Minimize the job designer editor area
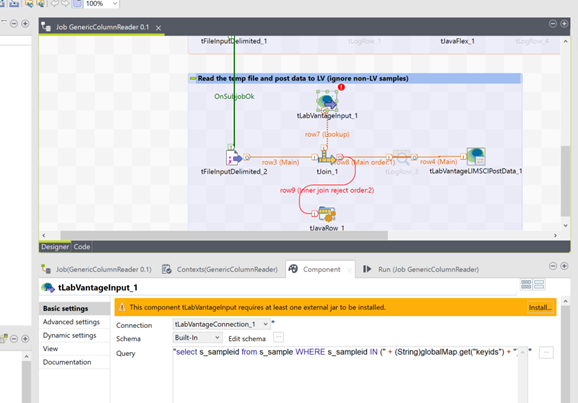Image resolution: width=578 pixels, height=403 pixels. [553, 24]
